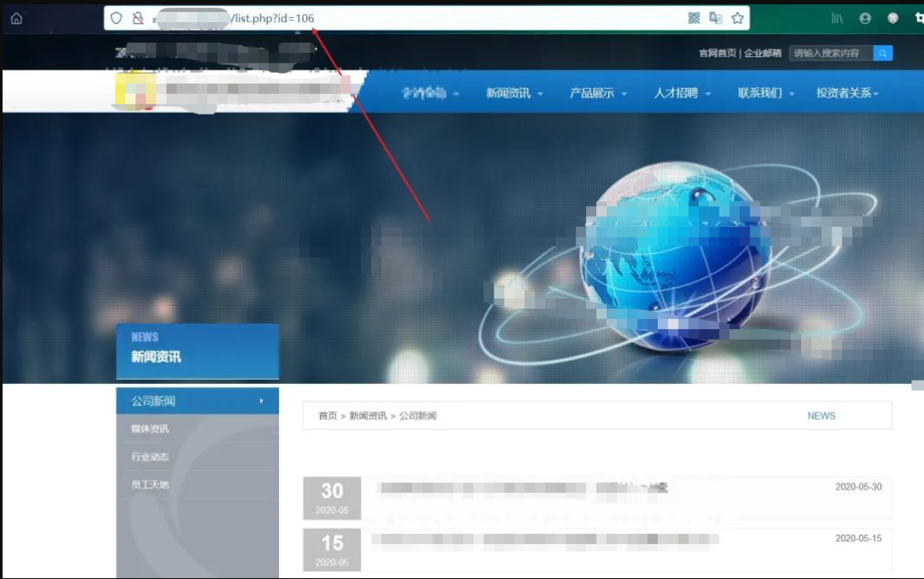The width and height of the screenshot is (924, 579).
Task: Open the 联系我们 navigation menu
Action: pyautogui.click(x=766, y=93)
